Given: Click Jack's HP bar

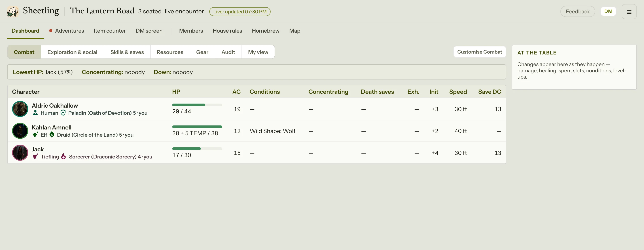Looking at the screenshot, I should coord(197,149).
